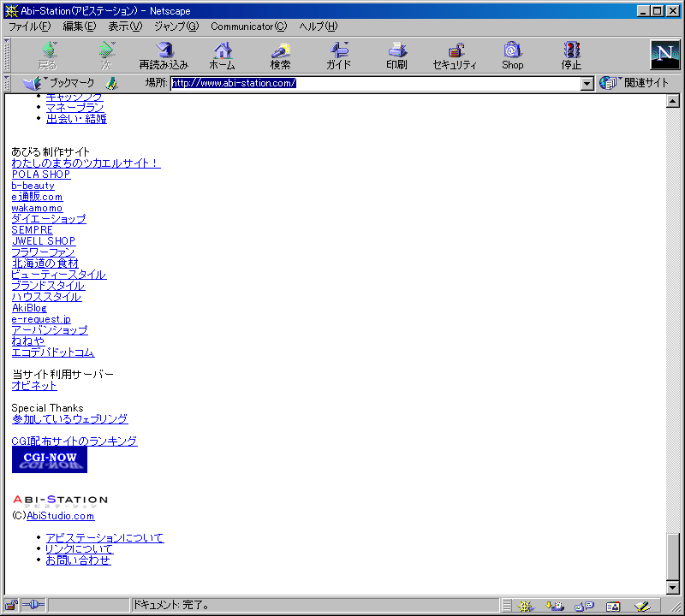Open the b-beauty link
This screenshot has height=616, width=685.
(x=33, y=186)
